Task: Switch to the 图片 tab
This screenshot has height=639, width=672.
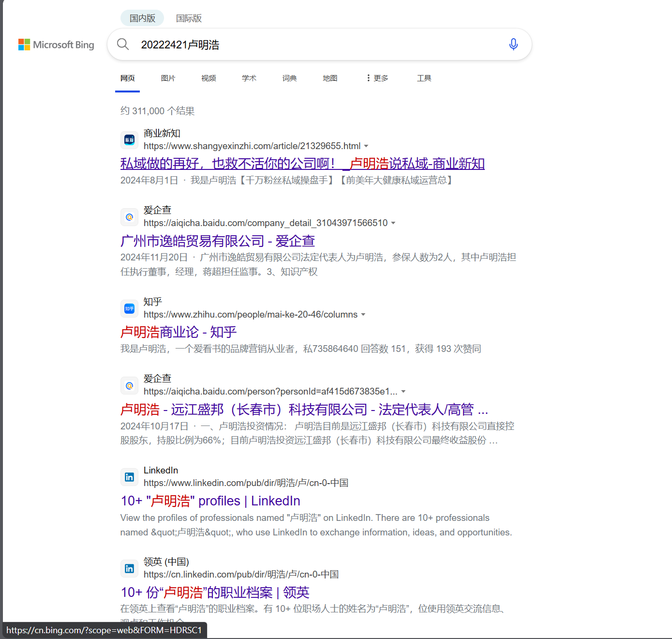Action: (168, 78)
